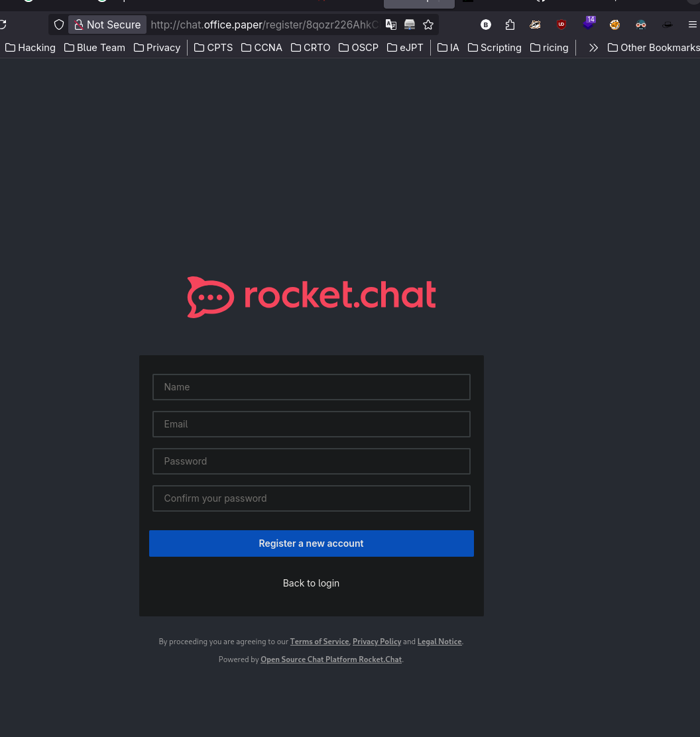The image size is (700, 737).
Task: Show more bookmarks with the chevron
Action: [x=593, y=48]
